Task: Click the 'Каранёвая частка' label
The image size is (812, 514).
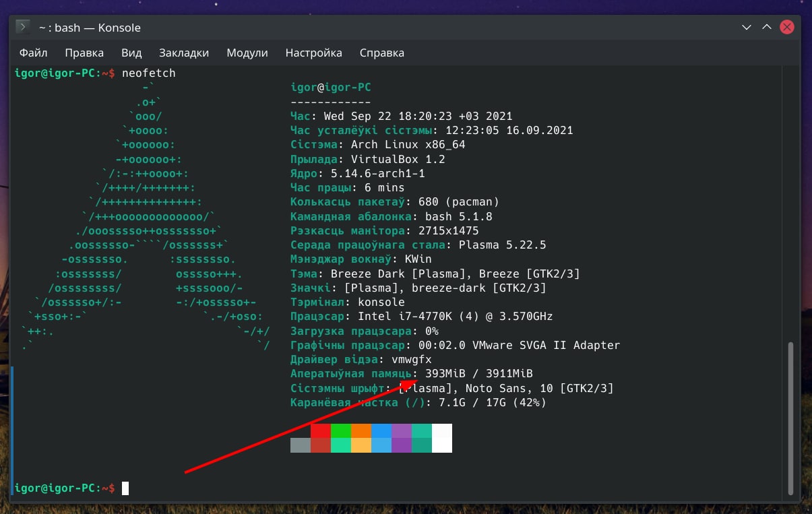Action: (x=344, y=402)
